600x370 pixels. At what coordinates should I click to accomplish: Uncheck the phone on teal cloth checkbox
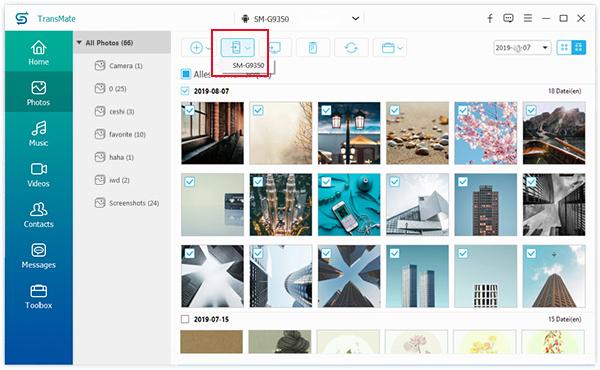coord(326,182)
